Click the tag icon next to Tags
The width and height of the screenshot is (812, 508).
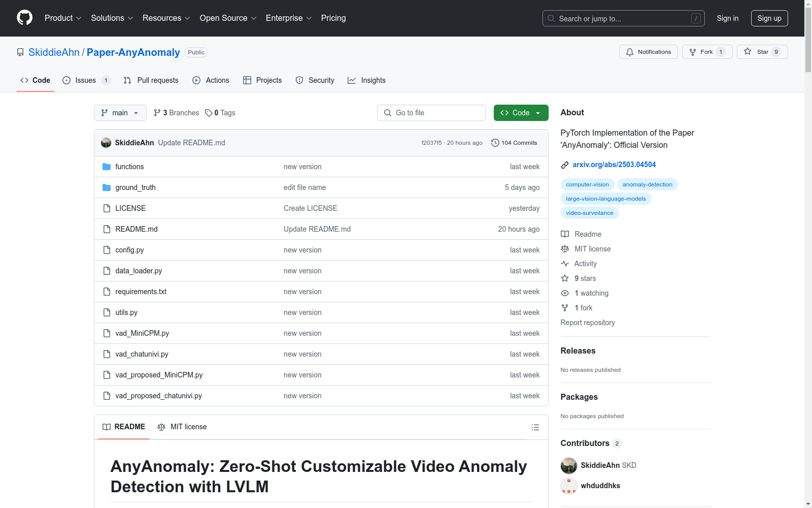(x=209, y=113)
